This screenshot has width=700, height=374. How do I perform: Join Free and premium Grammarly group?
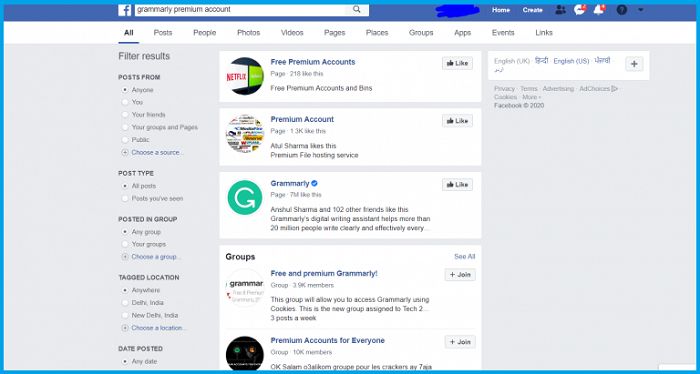point(460,275)
